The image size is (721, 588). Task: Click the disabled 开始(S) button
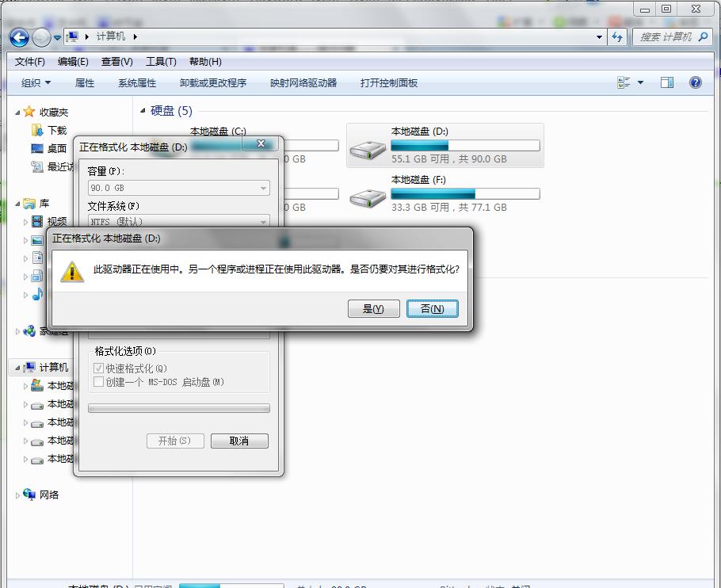175,441
